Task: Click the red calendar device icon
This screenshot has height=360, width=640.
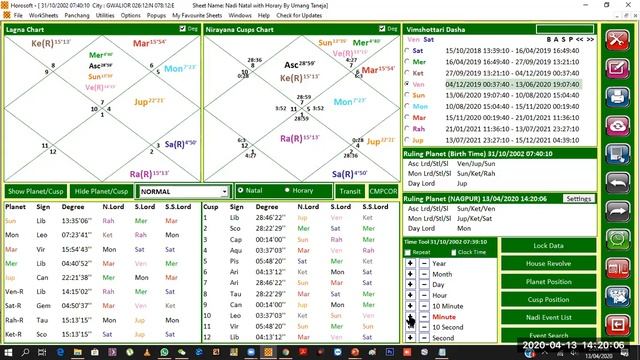Action: [617, 268]
